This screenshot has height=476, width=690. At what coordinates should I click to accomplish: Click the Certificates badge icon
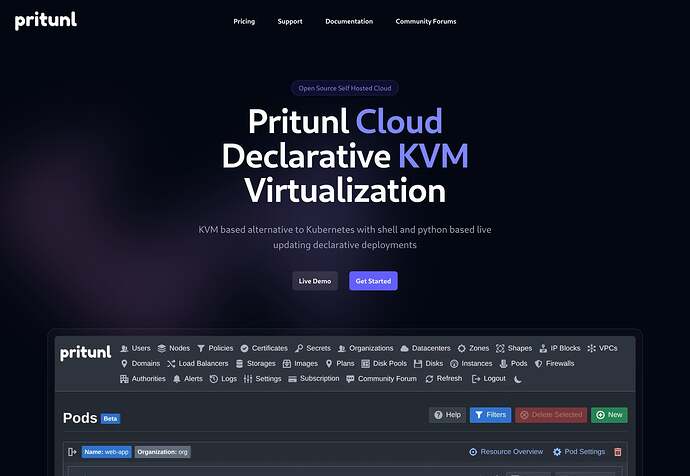pyautogui.click(x=244, y=348)
